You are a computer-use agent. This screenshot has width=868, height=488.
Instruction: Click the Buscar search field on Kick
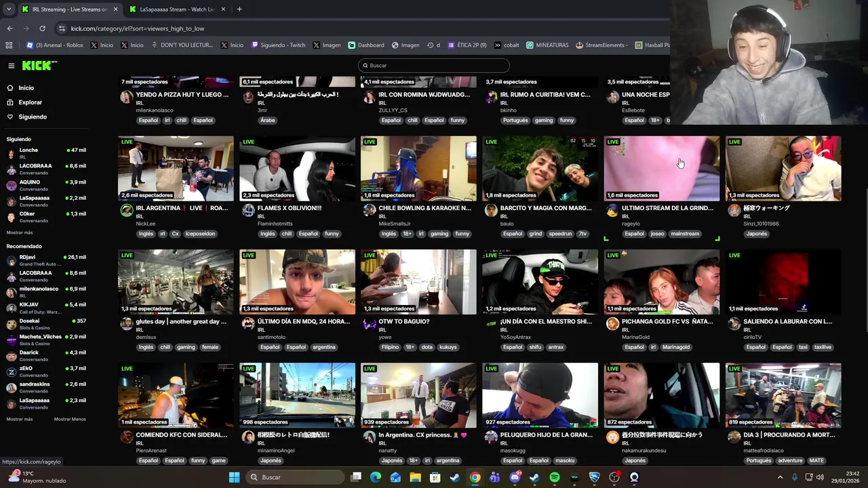[434, 66]
